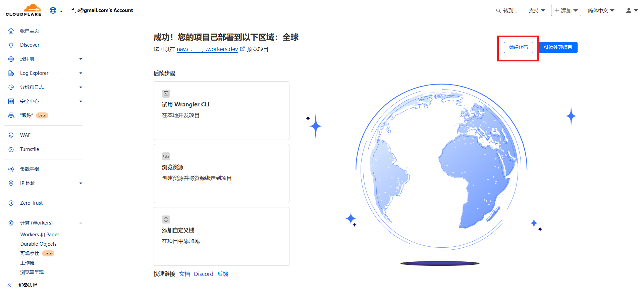Click the globe icon beside the account name
This screenshot has height=295, width=644.
[53, 10]
